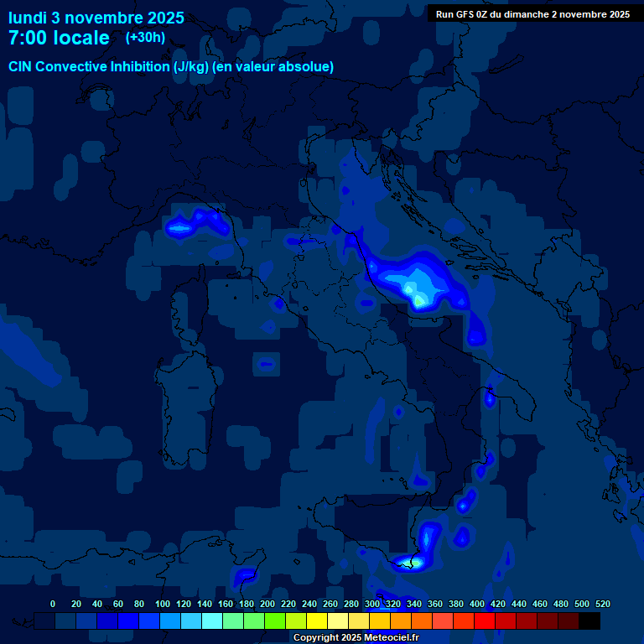
Task: Click the '400' legend value label
Action: 477,604
